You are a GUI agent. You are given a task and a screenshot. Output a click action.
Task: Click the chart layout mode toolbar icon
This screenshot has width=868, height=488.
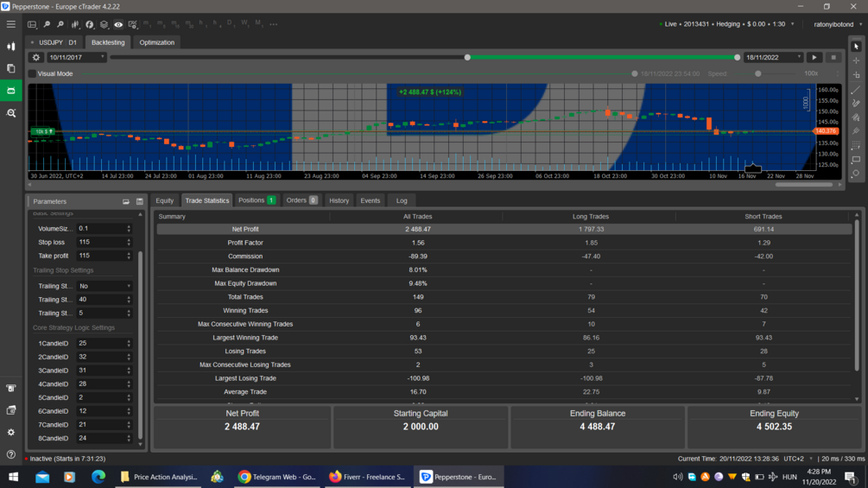32,24
